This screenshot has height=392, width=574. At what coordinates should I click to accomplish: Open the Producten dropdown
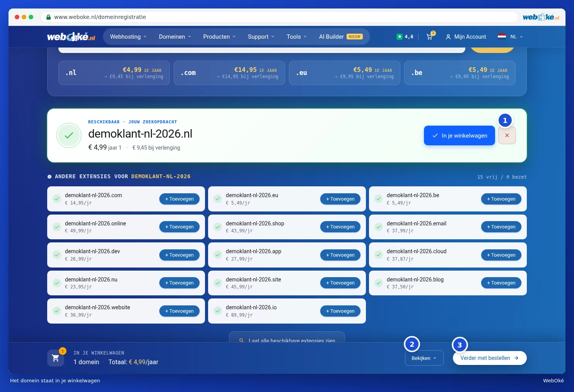tap(219, 37)
